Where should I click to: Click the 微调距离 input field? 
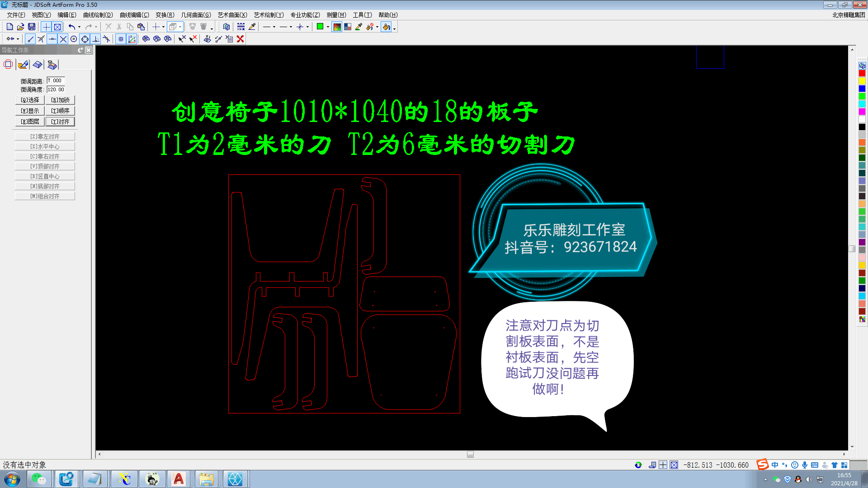(x=56, y=80)
